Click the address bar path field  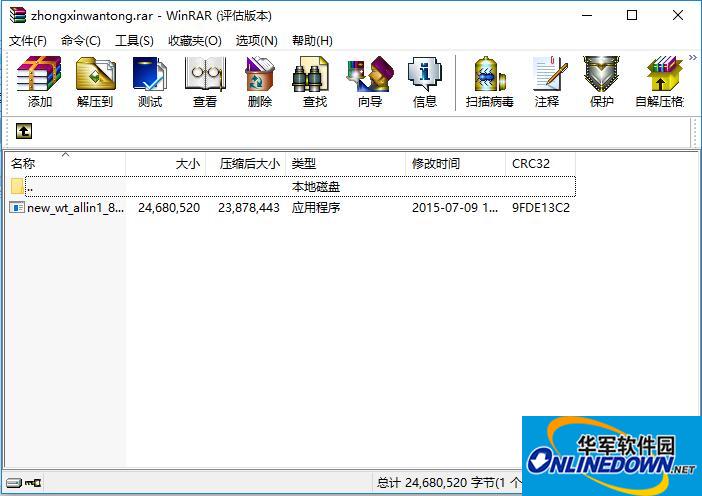click(363, 131)
